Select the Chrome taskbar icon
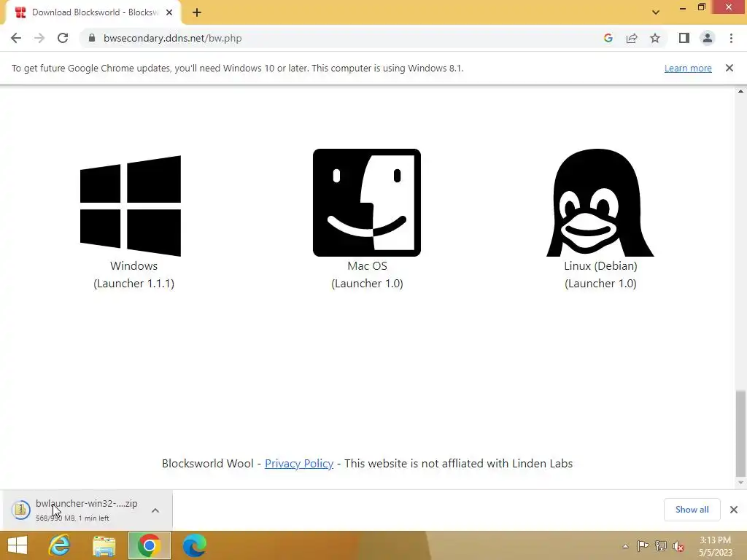Image resolution: width=747 pixels, height=560 pixels. coord(149,545)
